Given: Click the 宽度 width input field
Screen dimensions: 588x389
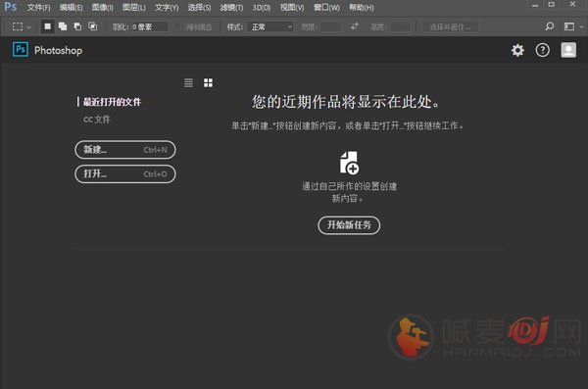Looking at the screenshot, I should click(x=331, y=27).
